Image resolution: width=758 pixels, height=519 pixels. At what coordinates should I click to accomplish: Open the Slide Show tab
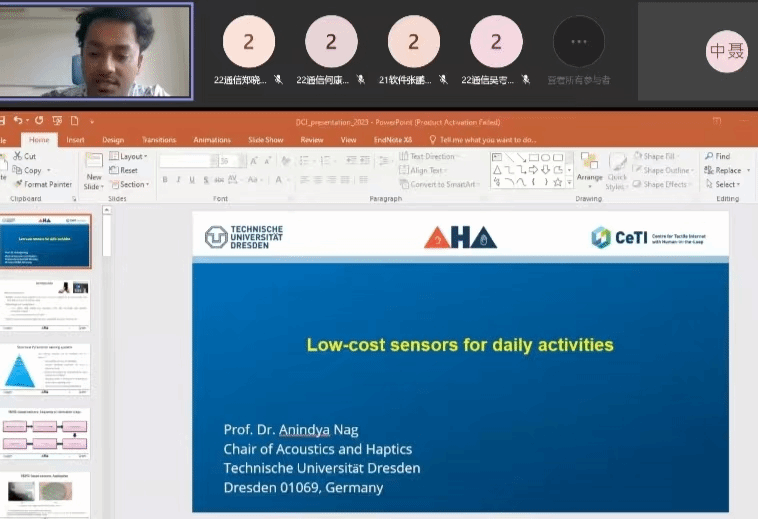tap(265, 140)
